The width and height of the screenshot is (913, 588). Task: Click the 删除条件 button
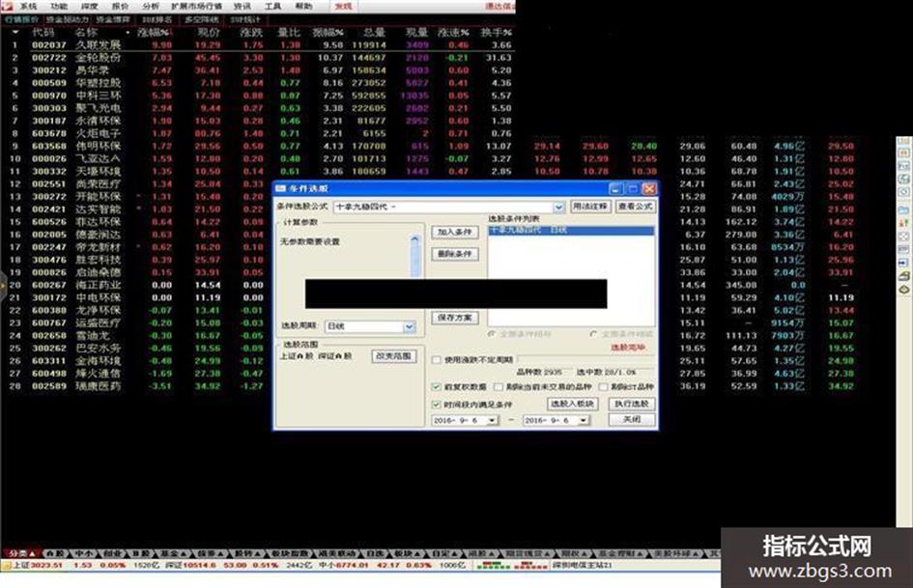tap(455, 254)
